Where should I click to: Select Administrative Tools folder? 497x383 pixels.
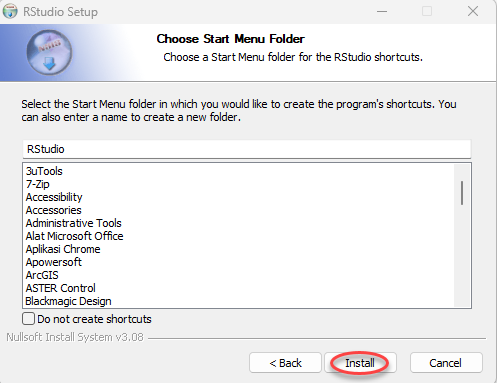coord(74,223)
